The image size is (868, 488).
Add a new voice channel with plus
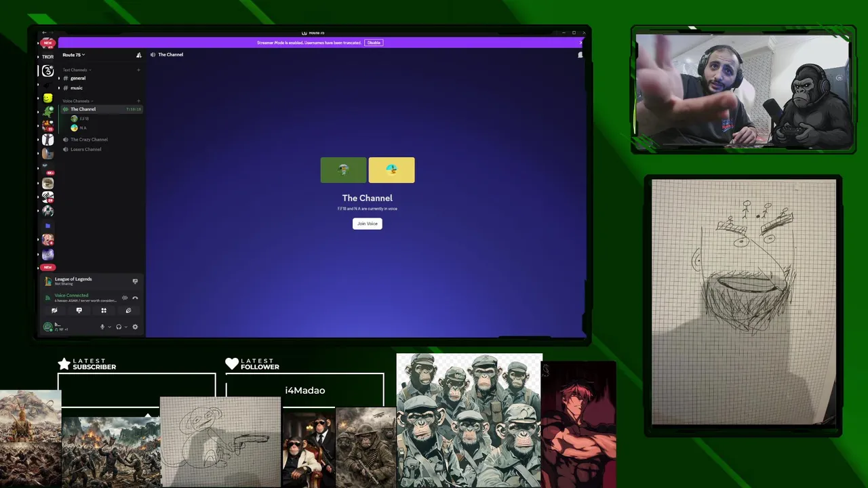(138, 101)
